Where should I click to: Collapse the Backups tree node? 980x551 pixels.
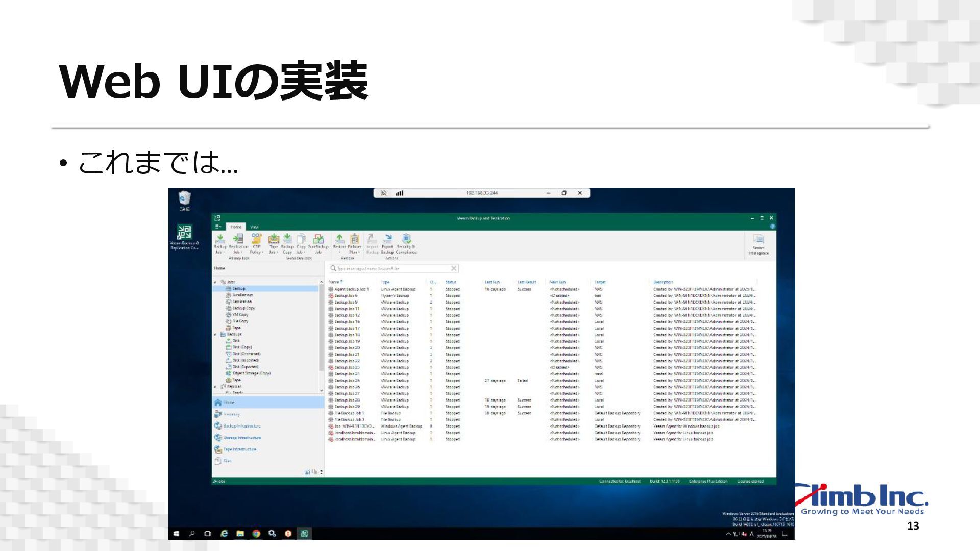[x=215, y=335]
